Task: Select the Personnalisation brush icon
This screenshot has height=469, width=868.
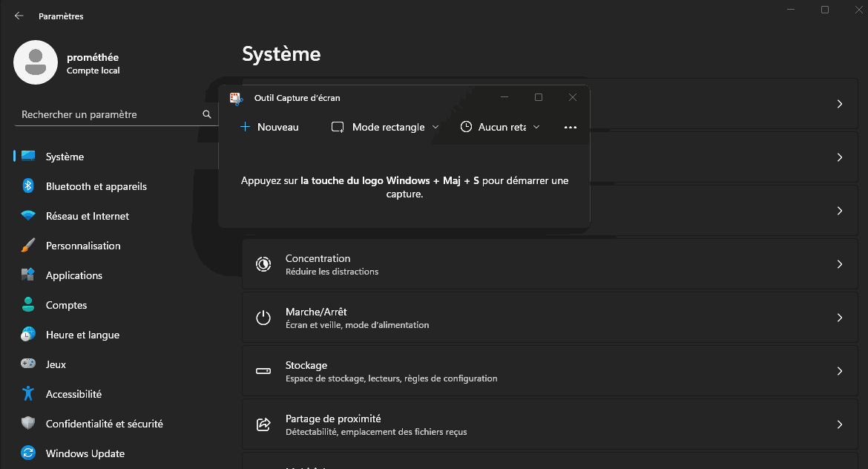Action: (27, 246)
